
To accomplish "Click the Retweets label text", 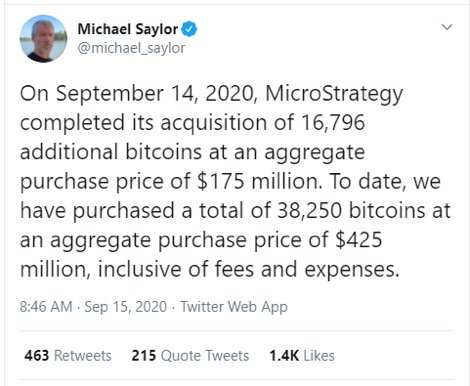I will (83, 356).
